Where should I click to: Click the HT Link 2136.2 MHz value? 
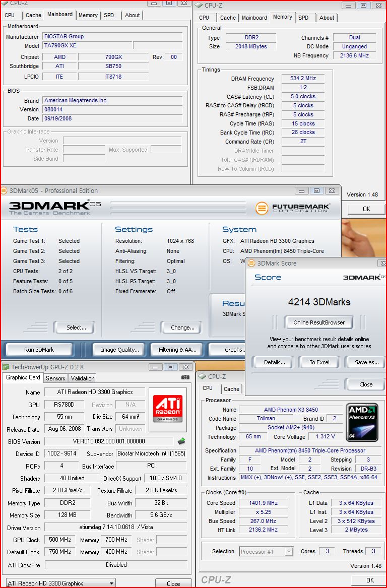coord(263,530)
